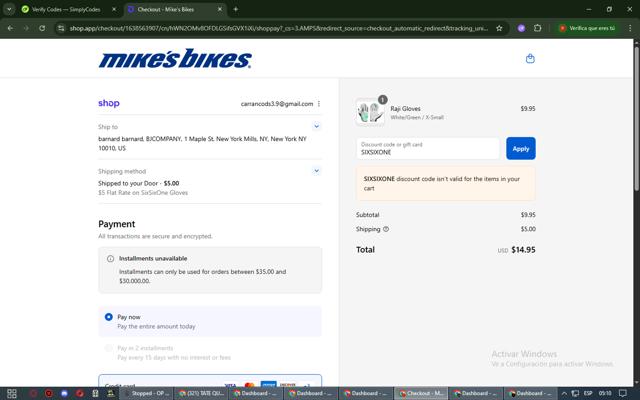Click the browser address bar URL
Viewport: 640px width, 400px height.
[278, 28]
